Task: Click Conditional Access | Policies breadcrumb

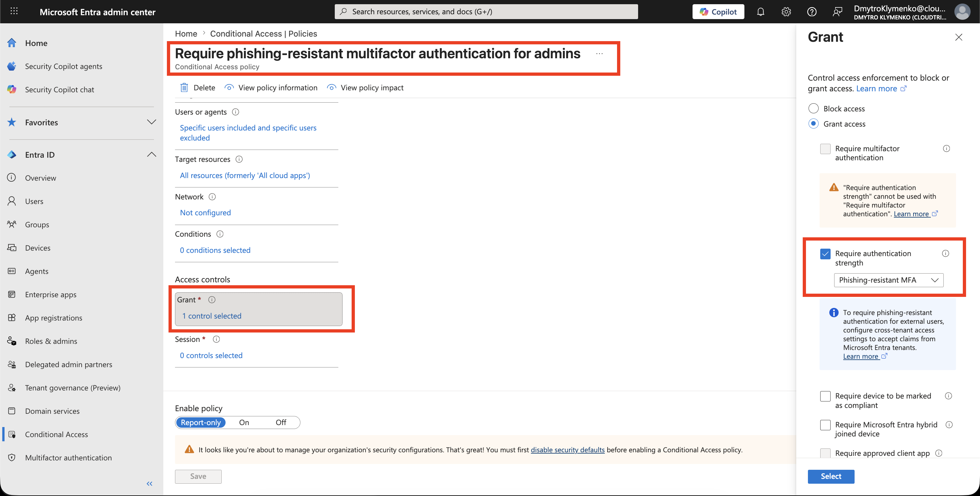Action: tap(263, 33)
